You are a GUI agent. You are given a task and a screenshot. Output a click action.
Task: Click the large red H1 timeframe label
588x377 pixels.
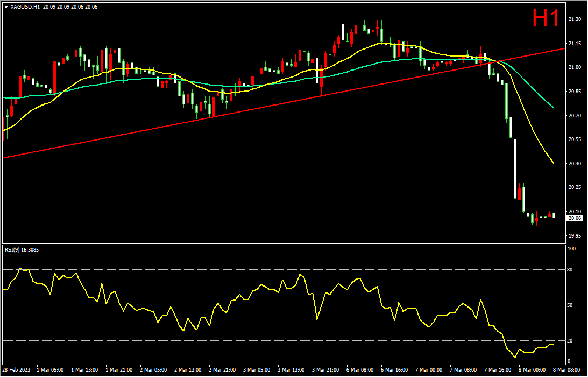click(546, 18)
